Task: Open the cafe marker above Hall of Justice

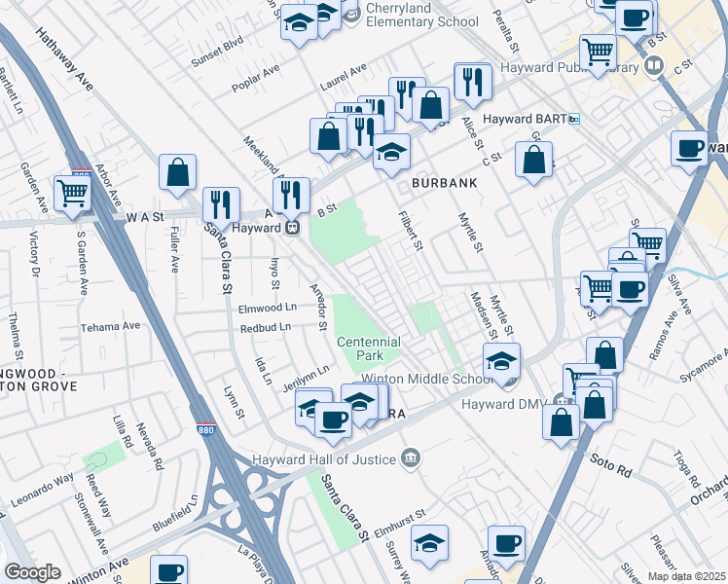Action: [334, 421]
